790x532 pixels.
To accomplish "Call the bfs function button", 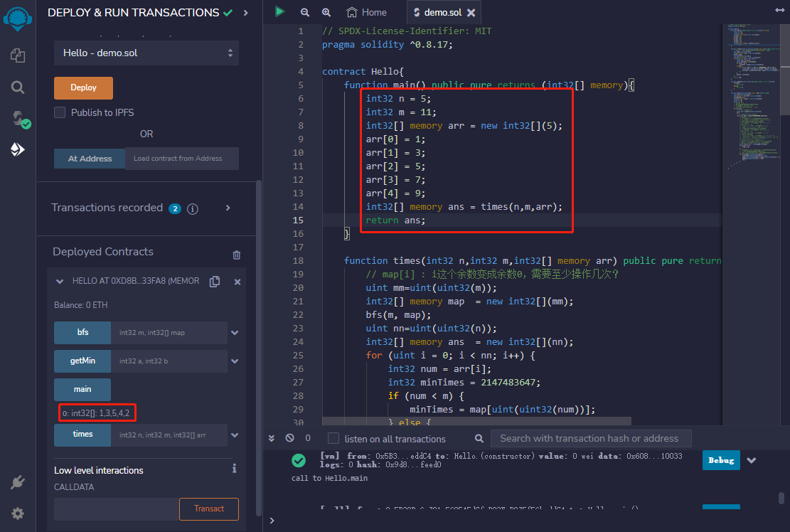I will coord(82,333).
